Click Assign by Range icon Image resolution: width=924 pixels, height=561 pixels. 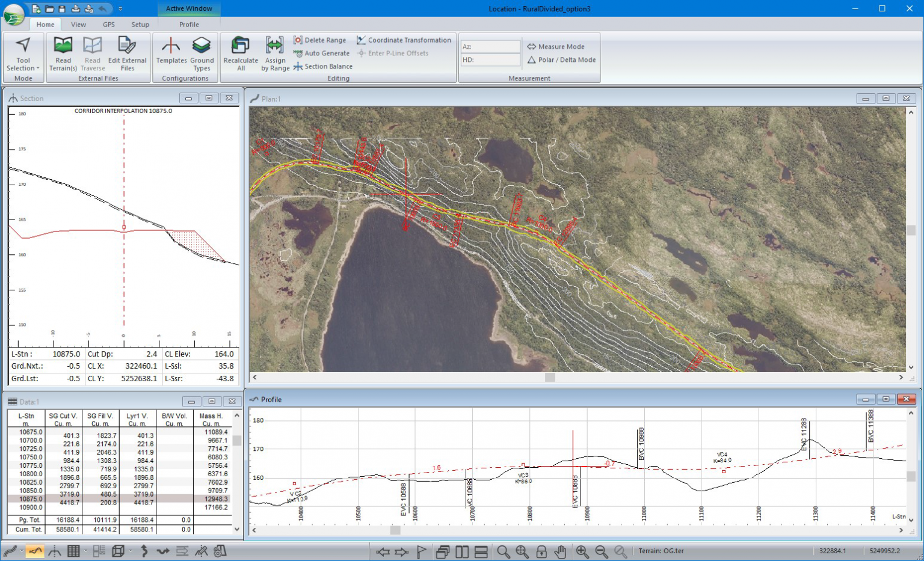[x=275, y=46]
